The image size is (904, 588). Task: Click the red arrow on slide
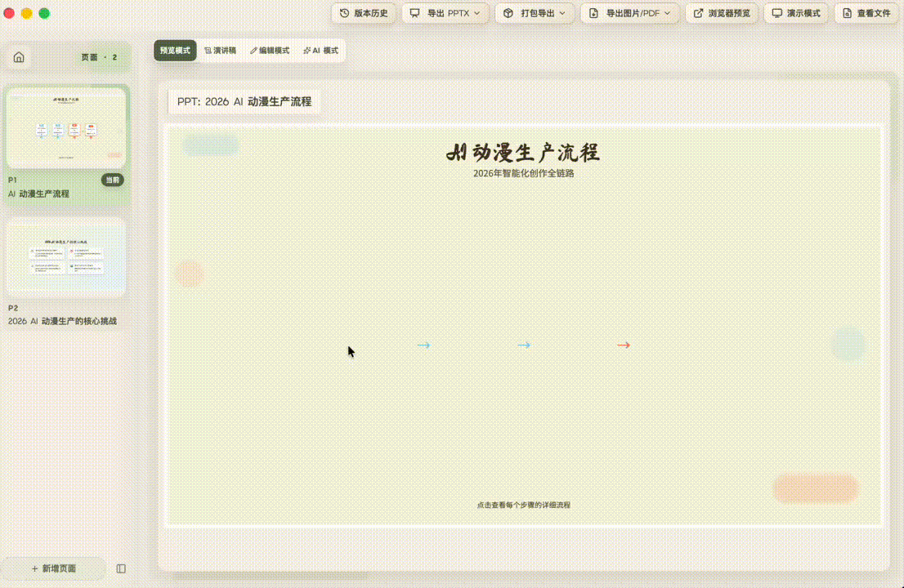[x=624, y=345]
